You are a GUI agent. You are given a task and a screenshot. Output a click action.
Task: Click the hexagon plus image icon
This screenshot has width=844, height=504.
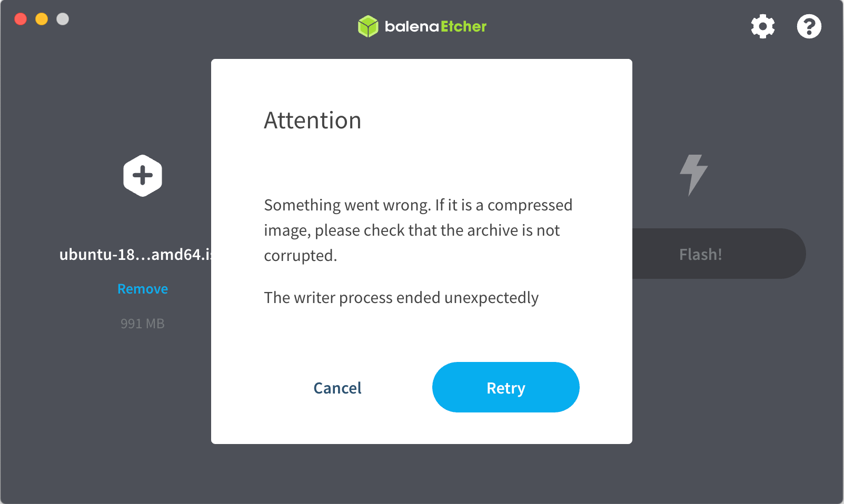tap(143, 176)
